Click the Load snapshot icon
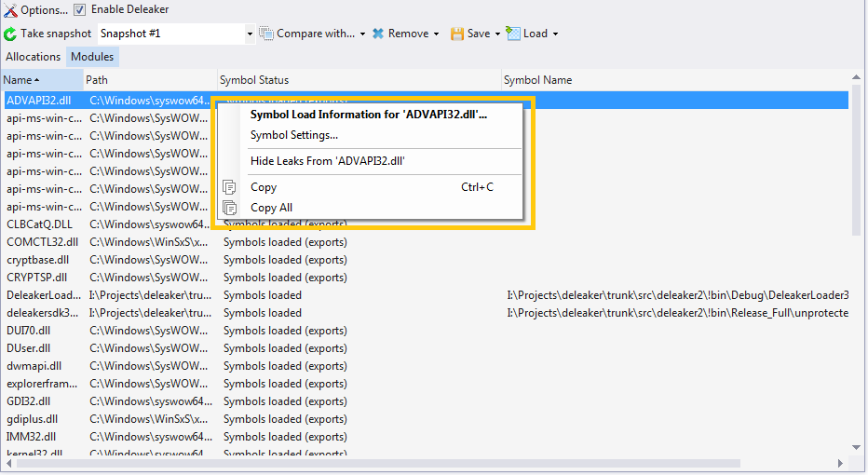This screenshot has width=868, height=475. [x=513, y=34]
